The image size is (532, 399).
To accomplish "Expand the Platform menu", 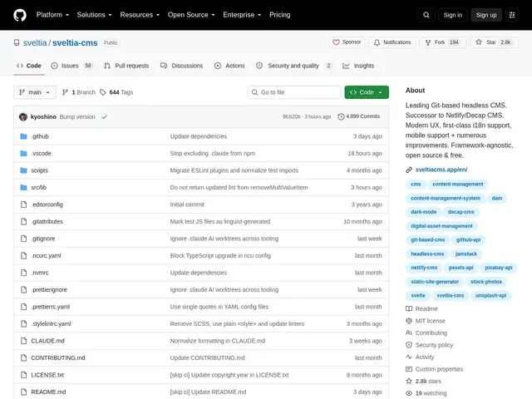I will click(52, 15).
